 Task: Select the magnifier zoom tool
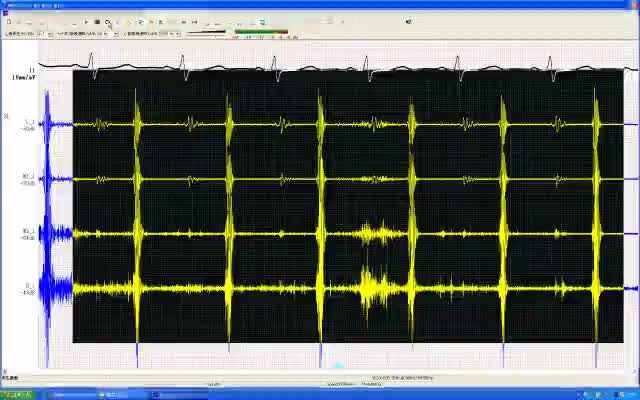tap(108, 22)
